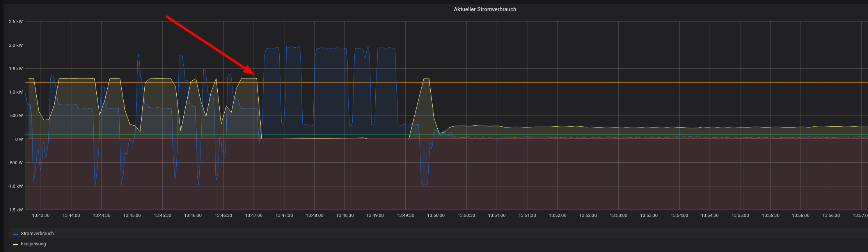Click the 13:55:30 time axis label
Viewport: 868px width, 252px height.
(771, 215)
